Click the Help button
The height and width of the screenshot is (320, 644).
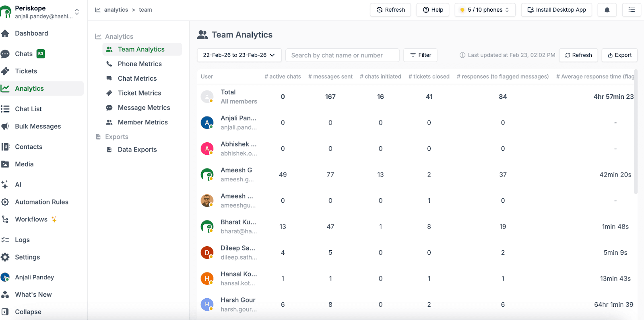tap(433, 10)
